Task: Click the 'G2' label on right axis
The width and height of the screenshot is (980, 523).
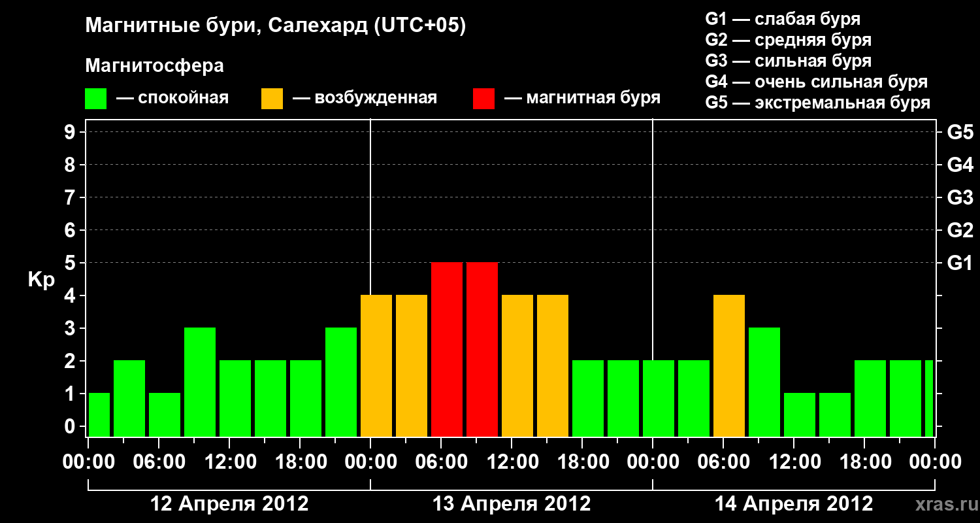Action: tap(960, 230)
